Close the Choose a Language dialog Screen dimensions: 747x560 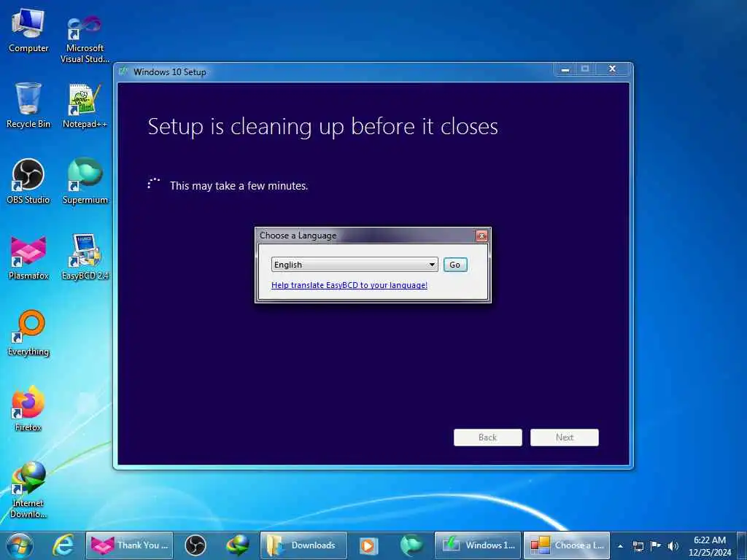[x=481, y=236]
